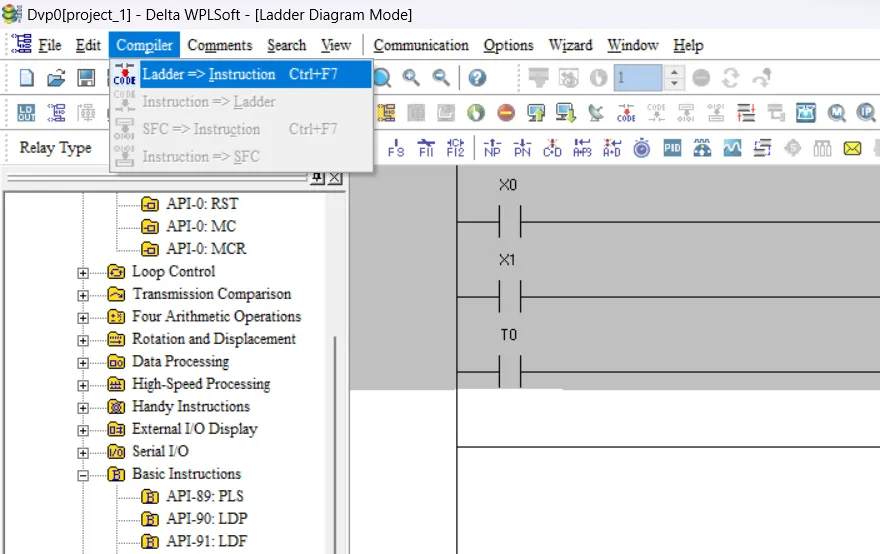Open the Edit menu
The image size is (880, 554).
88,45
